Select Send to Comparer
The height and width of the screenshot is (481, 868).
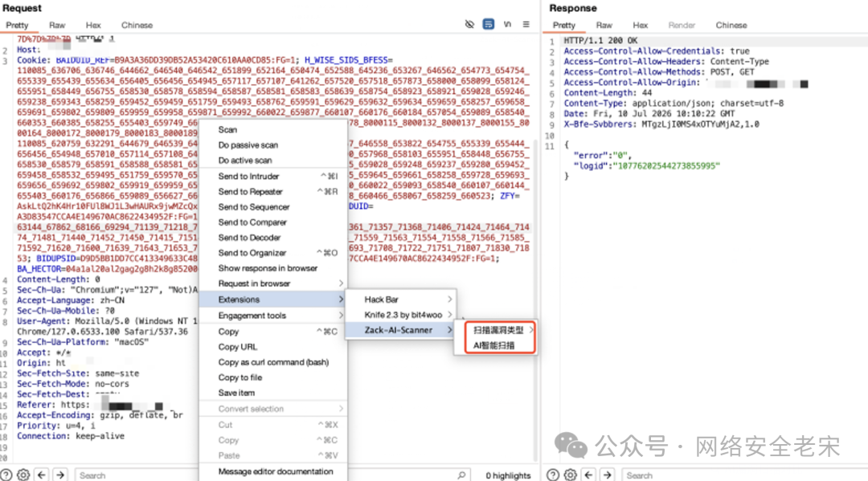click(273, 222)
